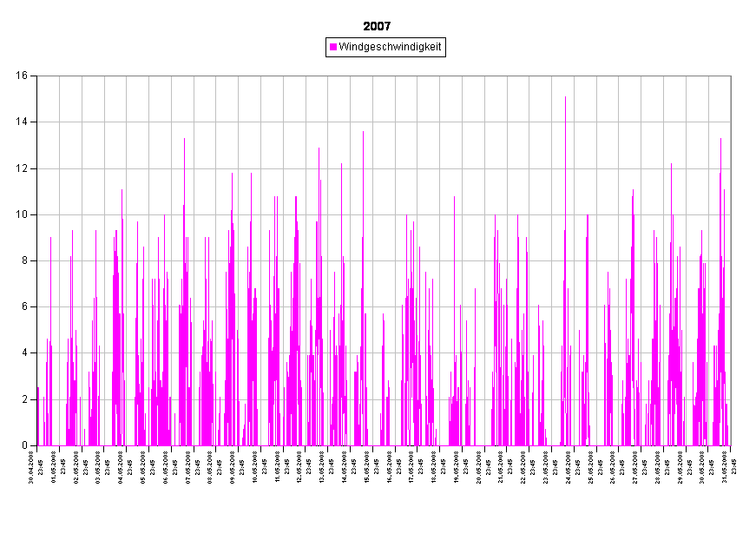Select the Windgeschwindigkeit legend label text
This screenshot has height=560, width=756.
(390, 47)
